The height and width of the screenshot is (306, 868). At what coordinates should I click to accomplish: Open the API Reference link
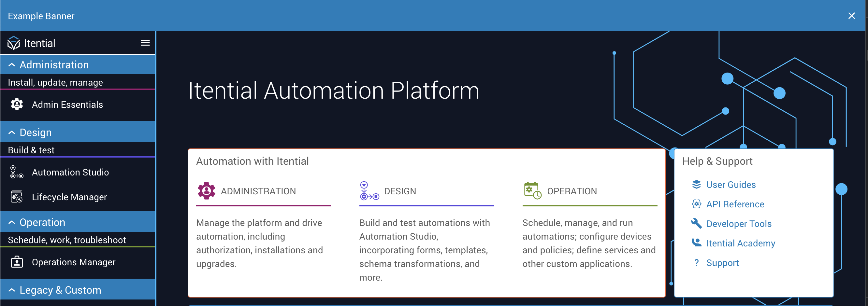735,204
